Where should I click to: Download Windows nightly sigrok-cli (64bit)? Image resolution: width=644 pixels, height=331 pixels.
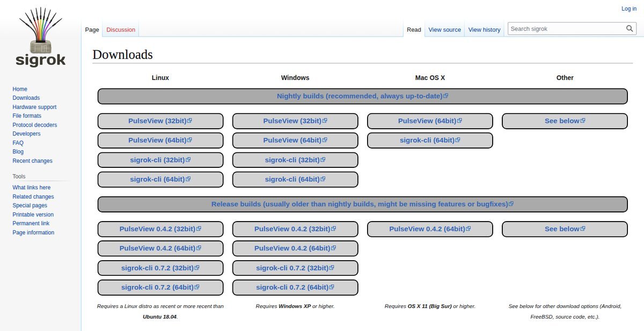point(295,179)
